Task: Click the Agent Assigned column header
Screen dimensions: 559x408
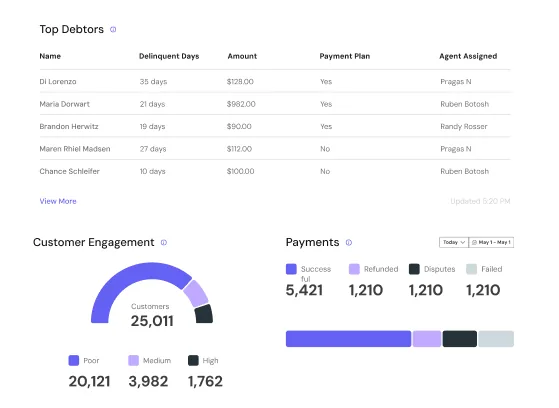Action: (x=468, y=56)
